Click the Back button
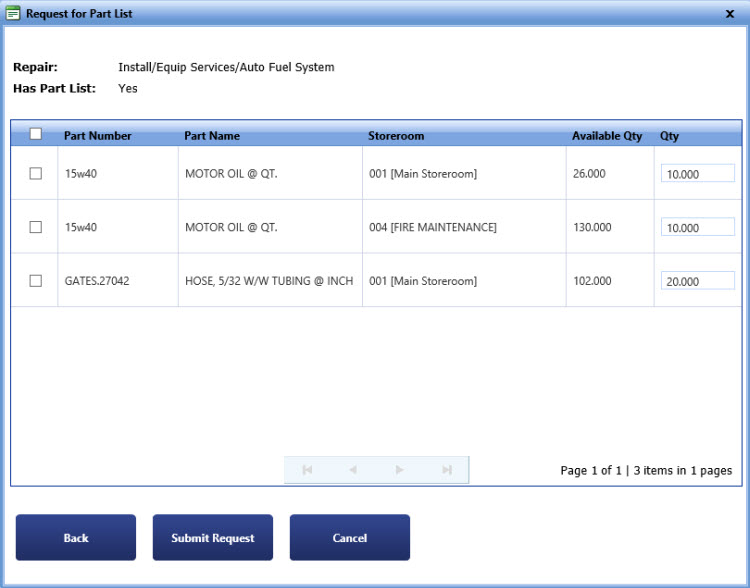The height and width of the screenshot is (588, 750). [x=76, y=538]
